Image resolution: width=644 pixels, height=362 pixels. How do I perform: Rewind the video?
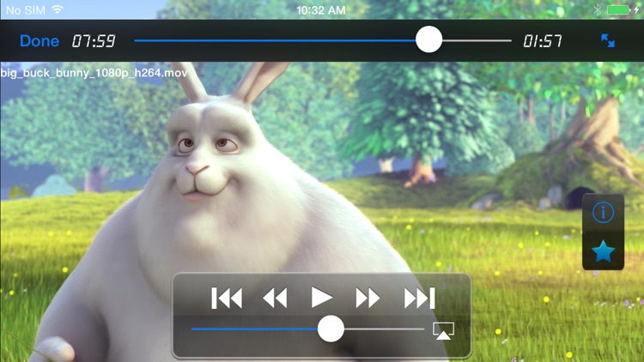click(275, 298)
